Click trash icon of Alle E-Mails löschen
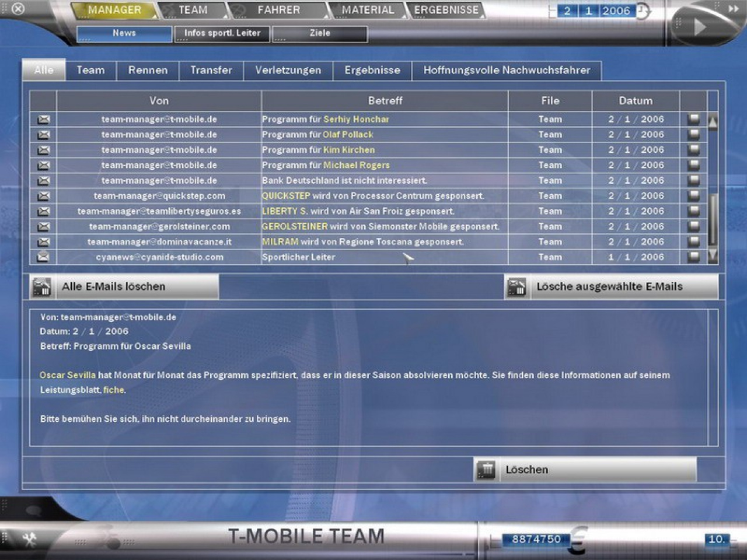The height and width of the screenshot is (560, 747). (41, 286)
